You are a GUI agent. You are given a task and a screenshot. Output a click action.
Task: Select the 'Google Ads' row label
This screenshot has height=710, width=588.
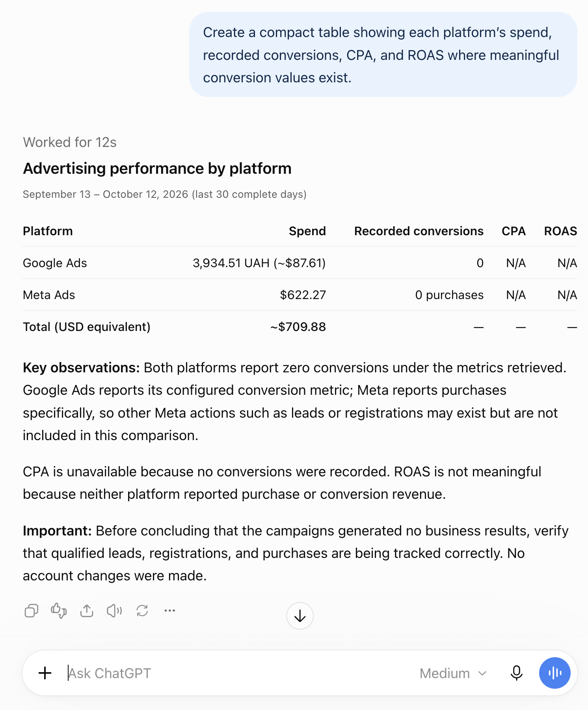pyautogui.click(x=55, y=263)
